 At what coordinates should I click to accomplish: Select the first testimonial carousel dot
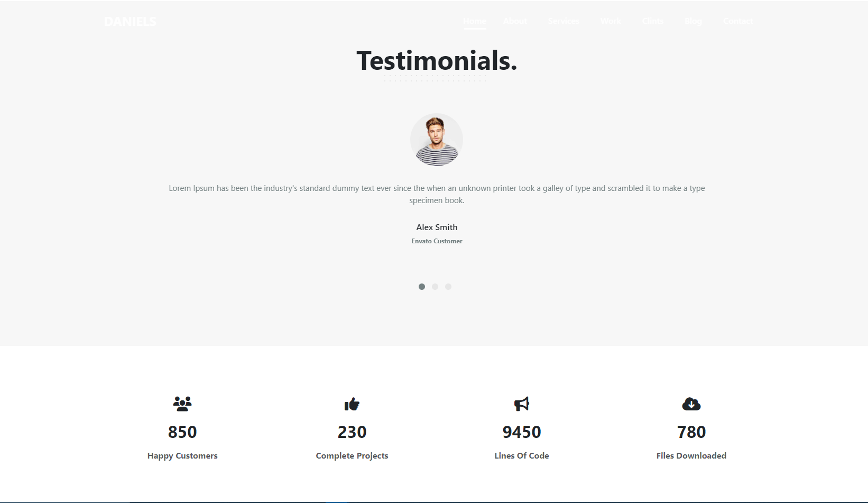pos(422,286)
